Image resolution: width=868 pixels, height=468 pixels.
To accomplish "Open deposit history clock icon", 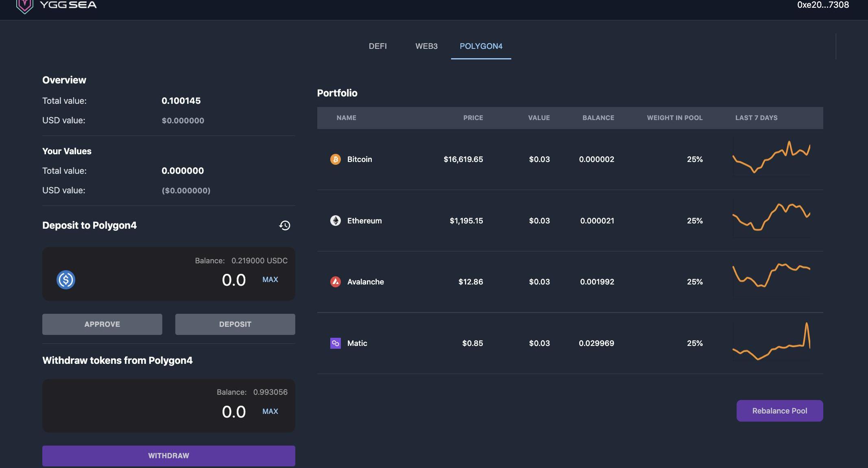I will click(x=285, y=225).
